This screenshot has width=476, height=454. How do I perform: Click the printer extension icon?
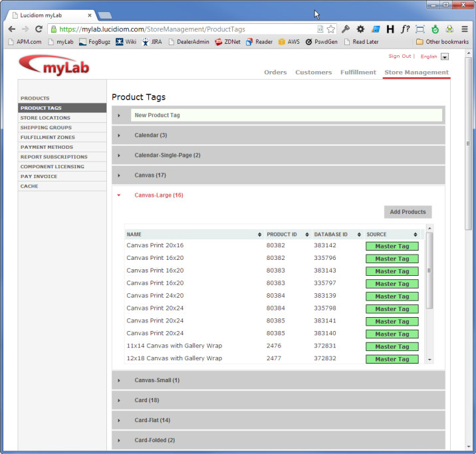(449, 29)
